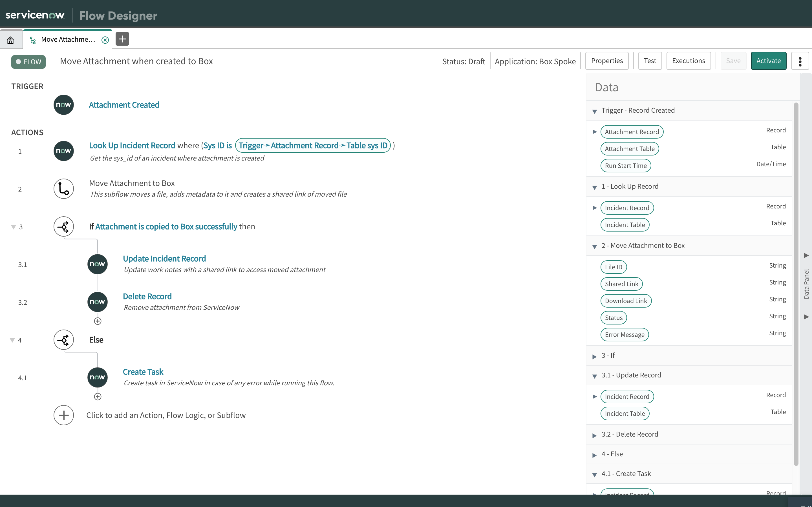Open a new tab with plus icon
812x507 pixels.
click(122, 39)
